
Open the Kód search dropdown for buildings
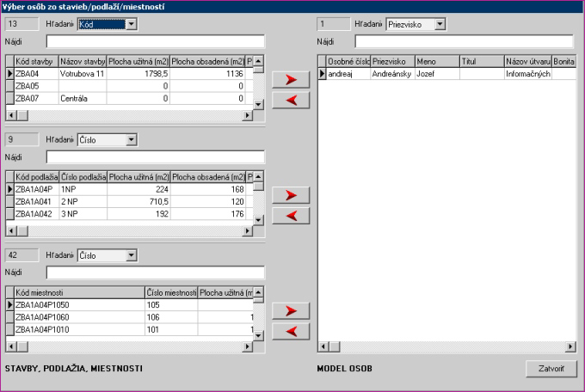[131, 24]
